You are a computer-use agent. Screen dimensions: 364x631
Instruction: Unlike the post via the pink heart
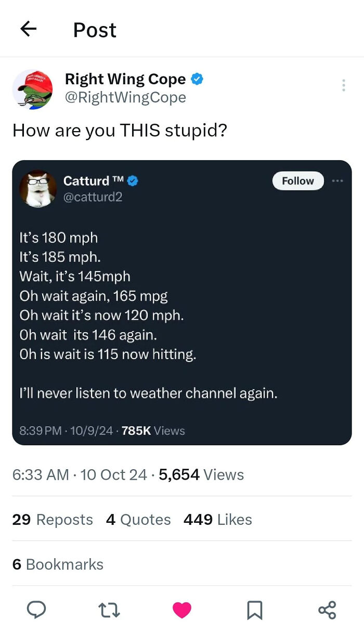[x=181, y=610]
